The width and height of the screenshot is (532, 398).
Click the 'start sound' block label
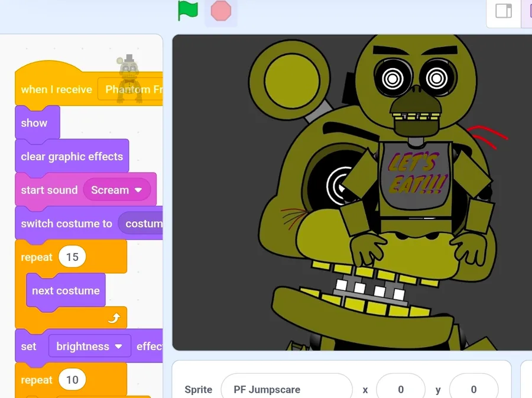click(49, 190)
